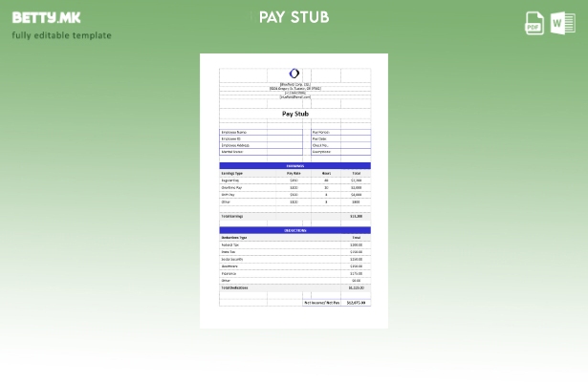Click the 'fully editable template' text

(x=61, y=35)
